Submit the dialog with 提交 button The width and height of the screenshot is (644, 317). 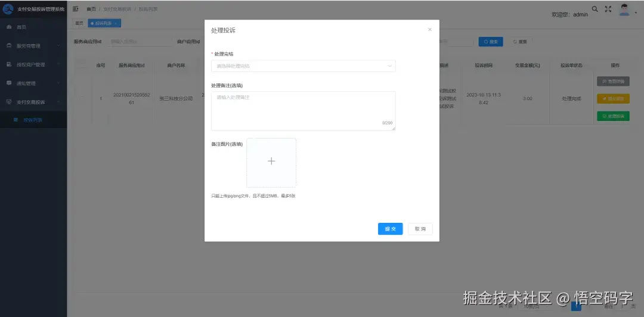tap(390, 229)
